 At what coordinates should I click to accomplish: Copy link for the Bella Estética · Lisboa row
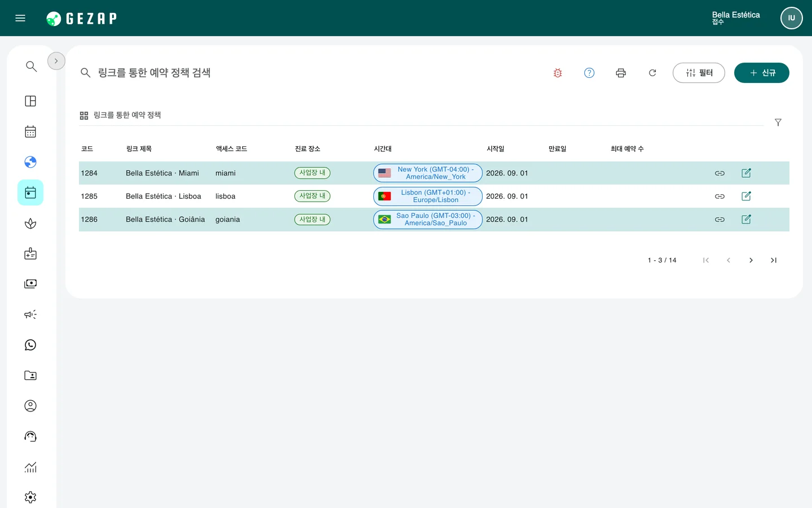[x=720, y=196]
